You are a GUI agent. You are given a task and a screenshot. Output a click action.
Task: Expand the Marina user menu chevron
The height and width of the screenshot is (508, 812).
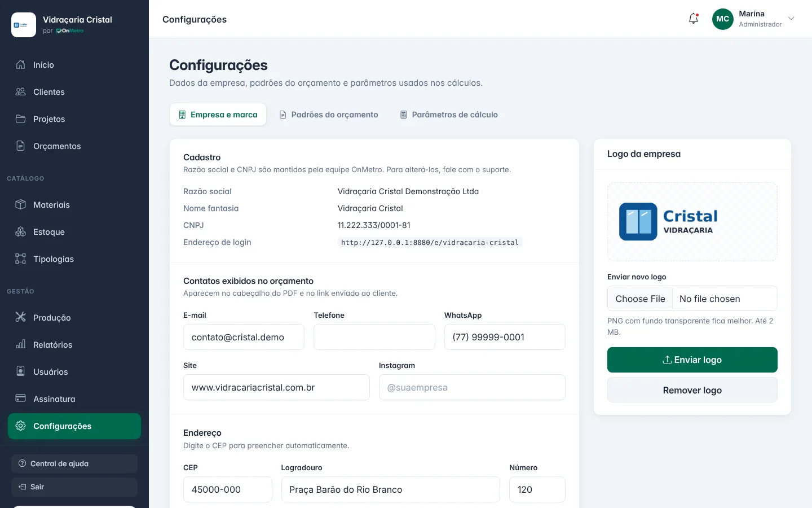click(x=791, y=19)
